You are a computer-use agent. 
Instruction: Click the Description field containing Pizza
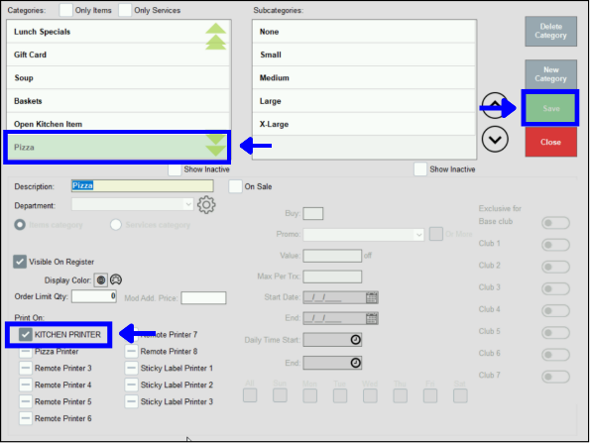pyautogui.click(x=142, y=186)
